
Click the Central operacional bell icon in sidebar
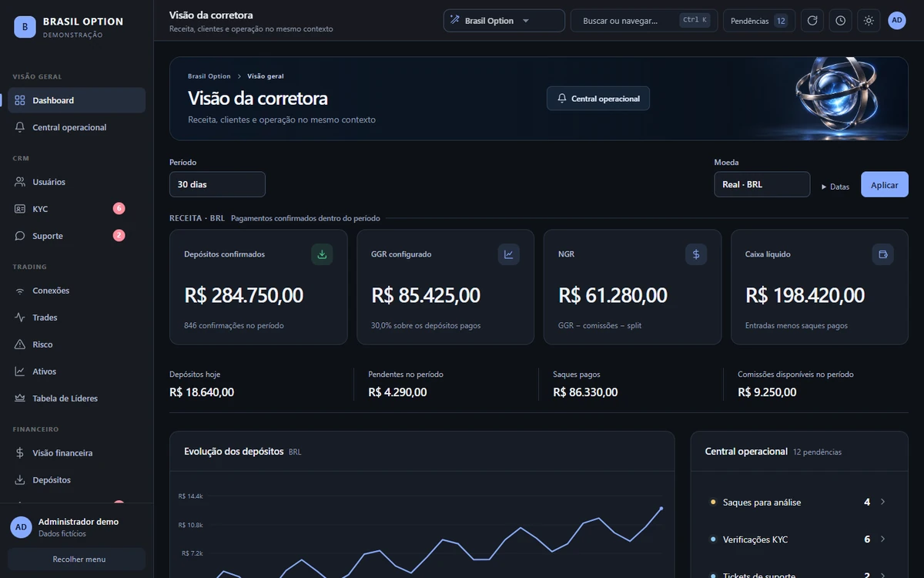(20, 127)
